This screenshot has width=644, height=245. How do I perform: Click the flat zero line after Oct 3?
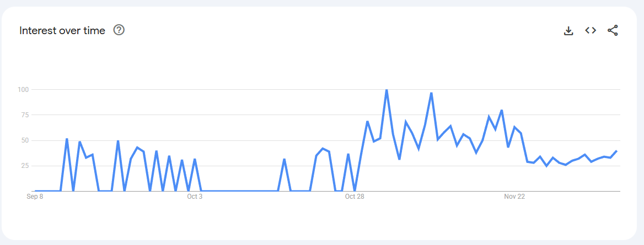[237, 191]
